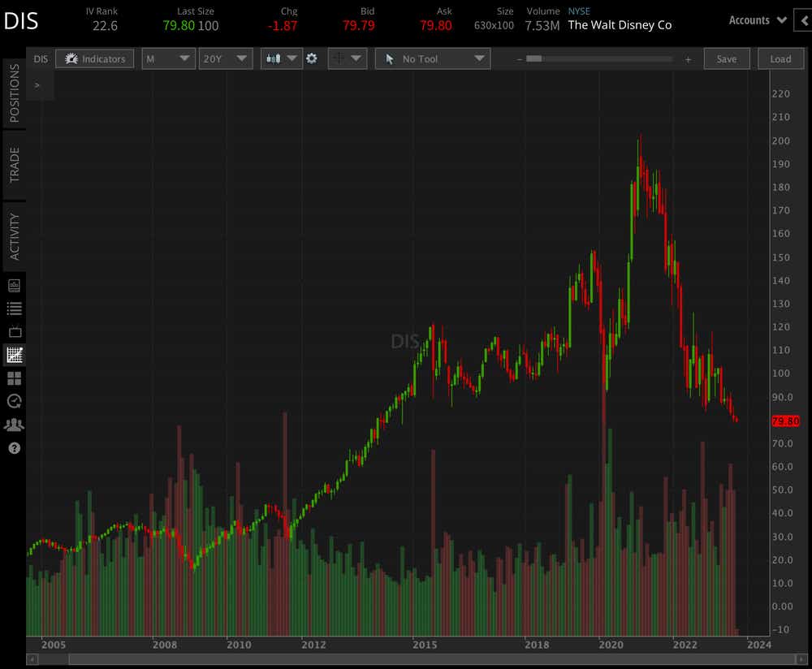812x669 pixels.
Task: Click the 630x100 size value
Action: (x=494, y=25)
